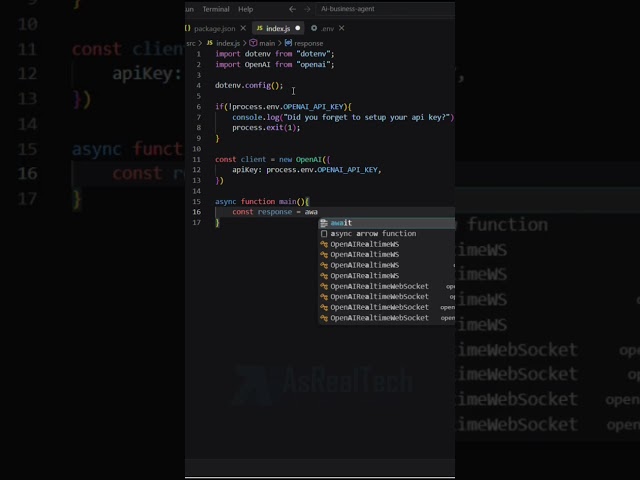Click the import dotenv from "dotenv" line

(275, 54)
